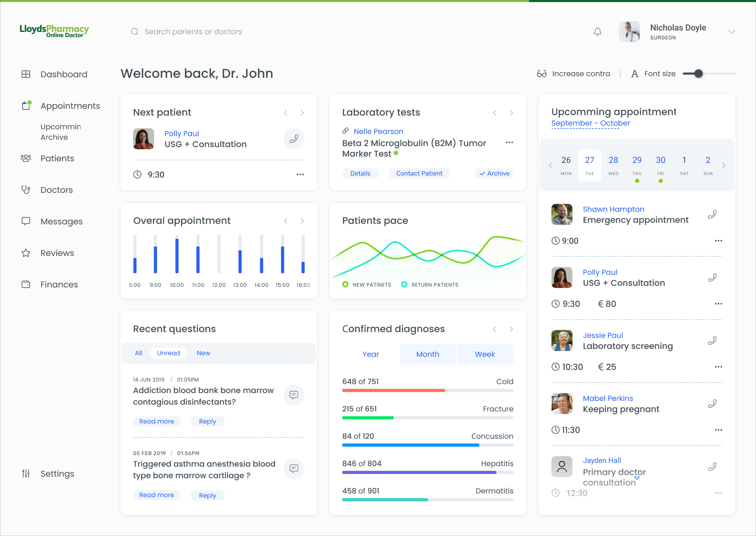Viewport: 756px width, 536px height.
Task: Open Settings in the sidebar
Action: [57, 474]
